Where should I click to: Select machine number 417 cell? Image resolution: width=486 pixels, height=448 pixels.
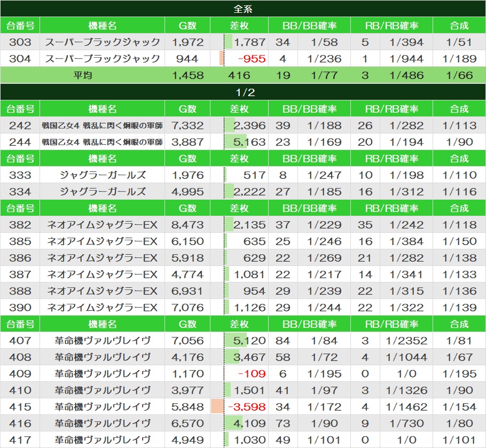[x=20, y=439]
